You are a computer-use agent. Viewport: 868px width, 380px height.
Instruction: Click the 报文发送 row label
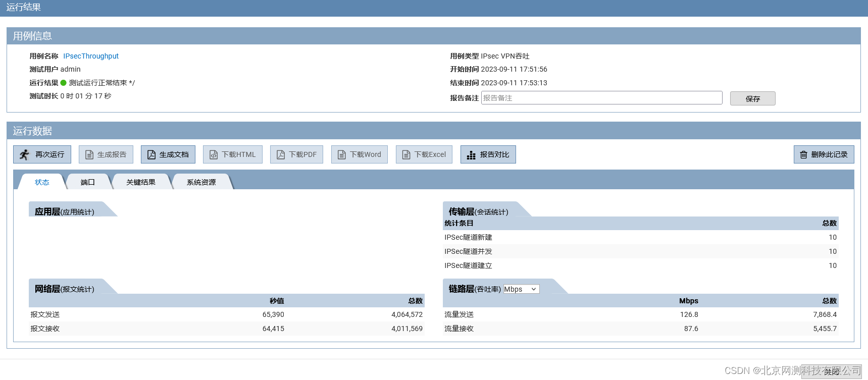(x=45, y=314)
